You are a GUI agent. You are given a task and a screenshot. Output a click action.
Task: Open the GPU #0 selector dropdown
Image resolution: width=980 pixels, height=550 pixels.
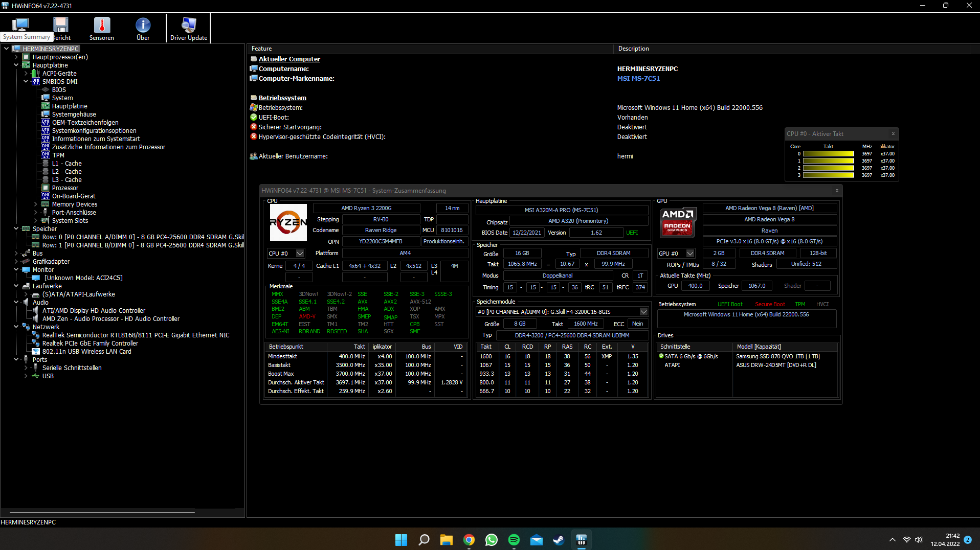point(690,254)
